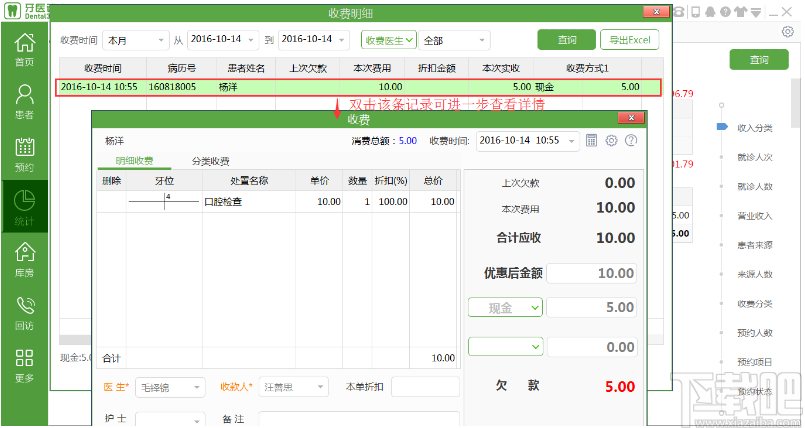805x428 pixels.
Task: Click the QQ penguin icon in title bar
Action: tap(711, 12)
